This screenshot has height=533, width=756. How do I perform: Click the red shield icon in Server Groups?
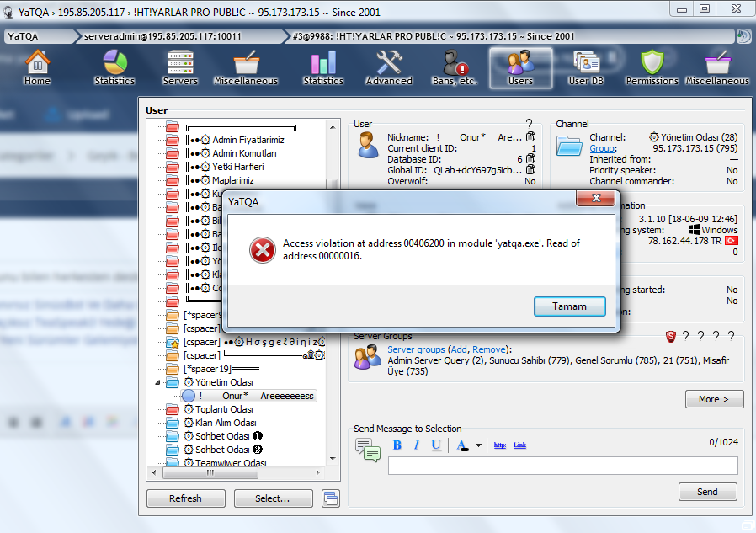(670, 336)
